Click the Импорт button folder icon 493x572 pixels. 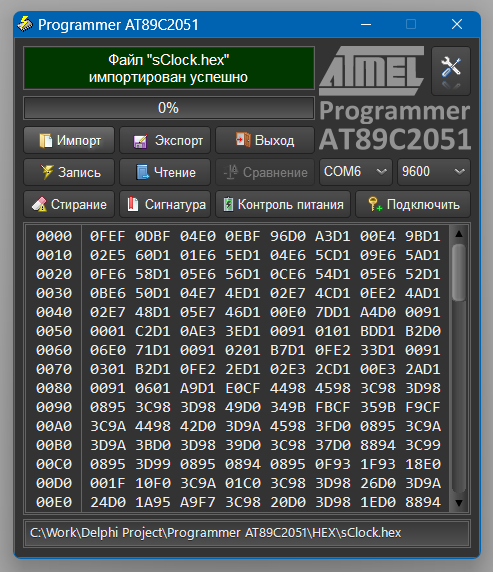pyautogui.click(x=46, y=141)
